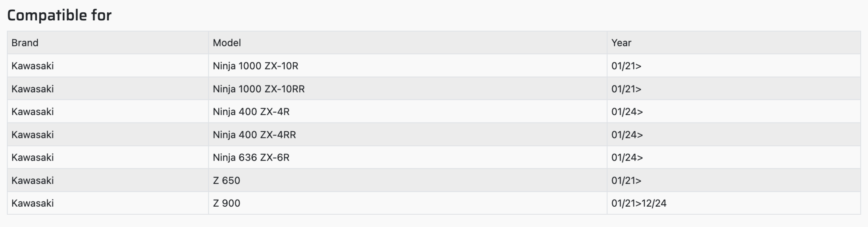Select the Ninja 1000 ZX-10R model cell
Image resolution: width=868 pixels, height=227 pixels.
[x=256, y=66]
